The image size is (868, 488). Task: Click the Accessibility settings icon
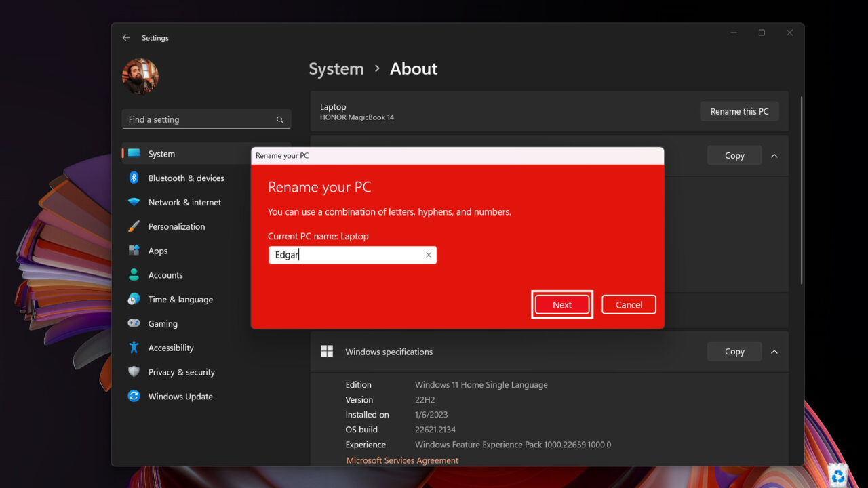point(134,348)
